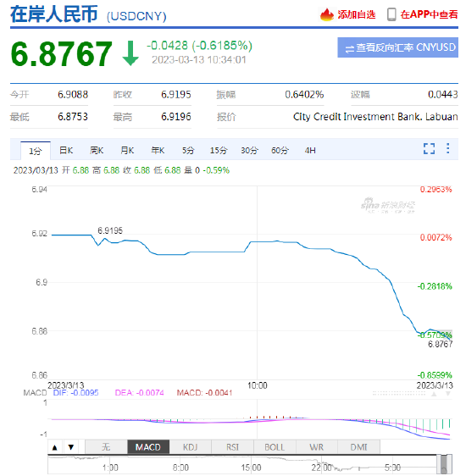Image resolution: width=466 pixels, height=476 pixels.
Task: Switch indicator to KDJ
Action: click(x=190, y=447)
